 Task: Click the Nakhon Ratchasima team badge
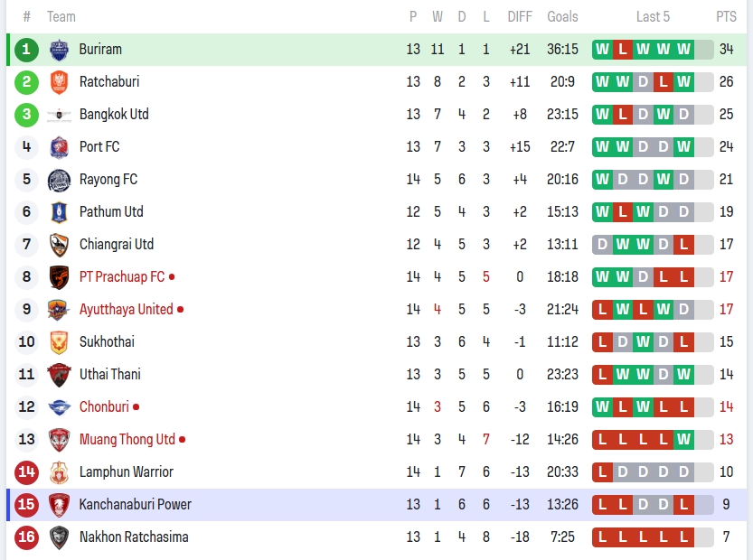point(59,537)
